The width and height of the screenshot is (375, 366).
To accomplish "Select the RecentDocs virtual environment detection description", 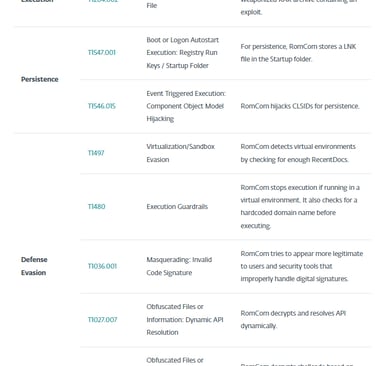I will tap(298, 153).
